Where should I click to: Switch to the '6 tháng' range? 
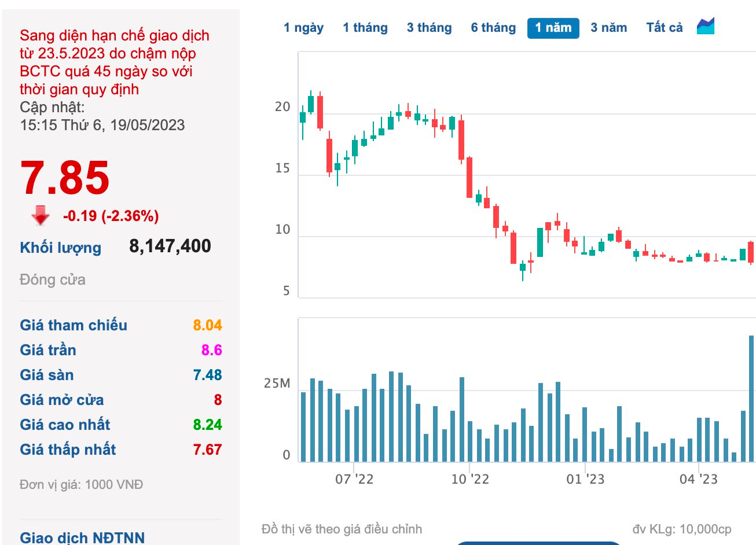point(493,28)
